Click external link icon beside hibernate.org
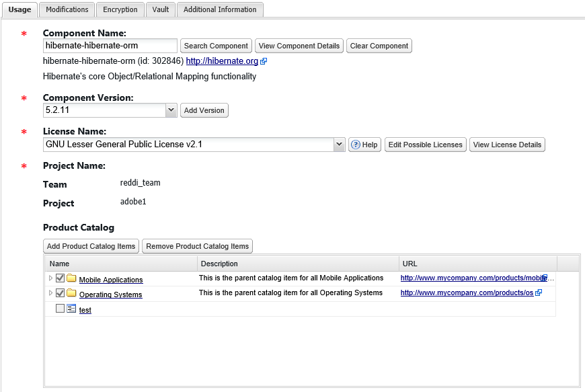 click(264, 61)
